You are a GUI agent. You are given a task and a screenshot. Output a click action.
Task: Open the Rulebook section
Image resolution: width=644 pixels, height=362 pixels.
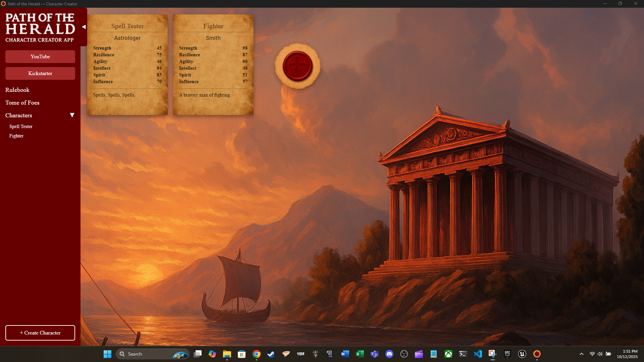(x=17, y=90)
